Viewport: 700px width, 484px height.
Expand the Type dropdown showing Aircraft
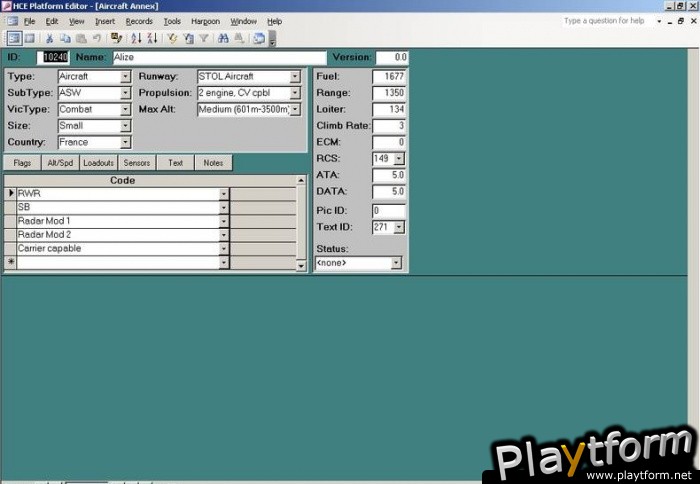pyautogui.click(x=125, y=77)
